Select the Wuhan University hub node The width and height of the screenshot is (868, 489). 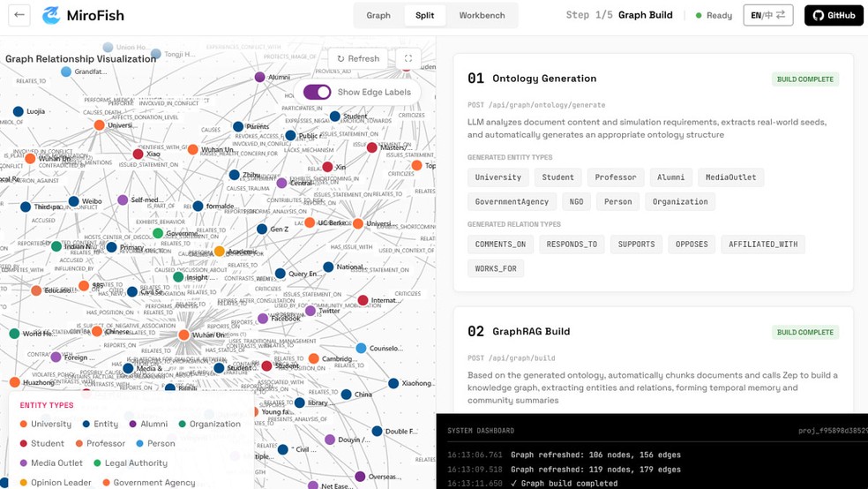pyautogui.click(x=183, y=335)
